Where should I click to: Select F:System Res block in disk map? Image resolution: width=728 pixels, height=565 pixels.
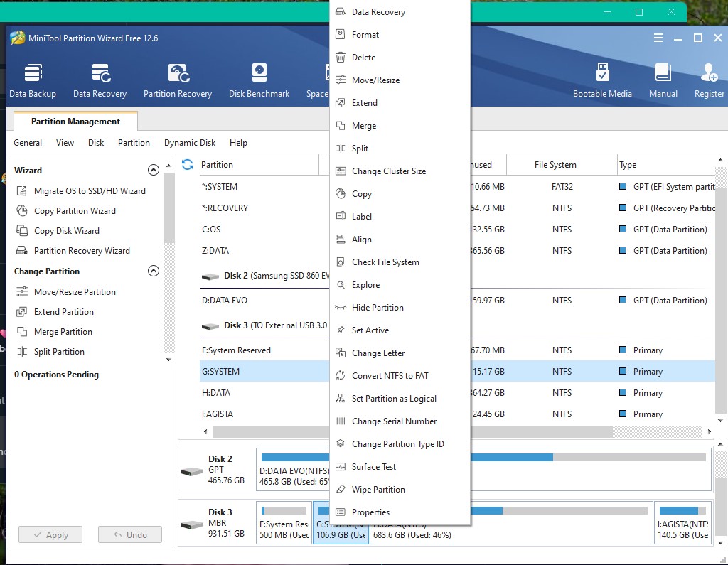284,522
